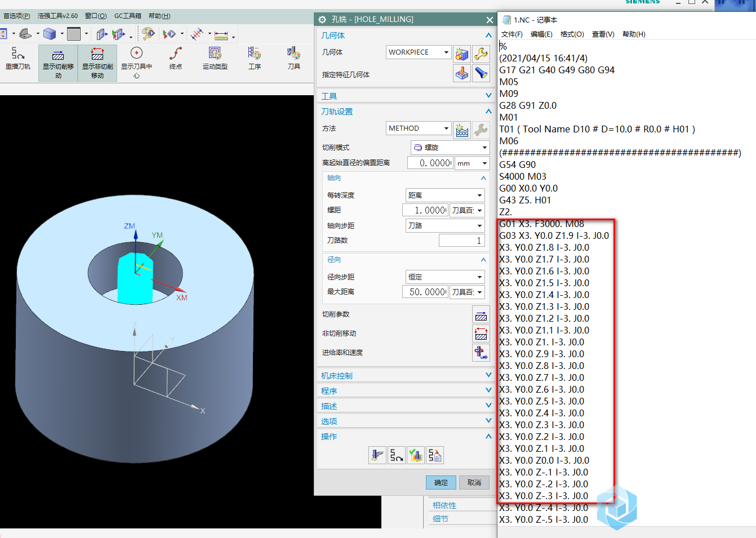Click the 螺距 pitch value field
This screenshot has width=756, height=538.
coord(425,210)
